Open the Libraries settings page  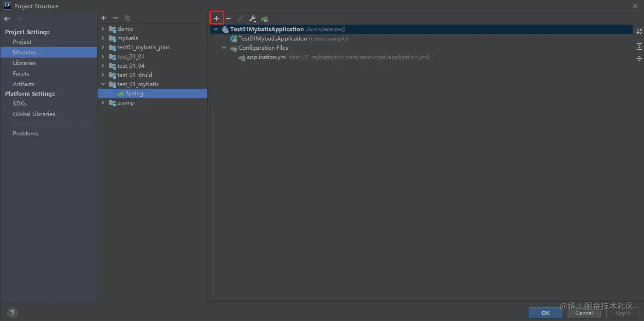(24, 63)
